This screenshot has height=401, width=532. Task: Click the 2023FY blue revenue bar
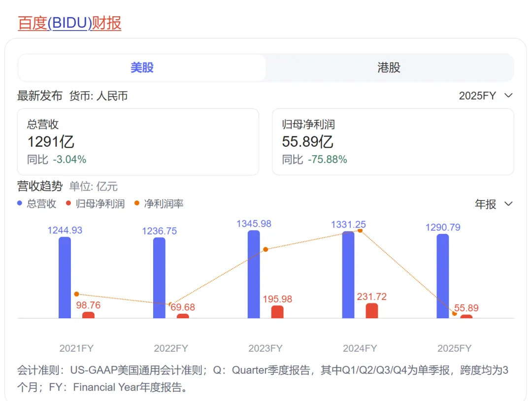(x=254, y=274)
